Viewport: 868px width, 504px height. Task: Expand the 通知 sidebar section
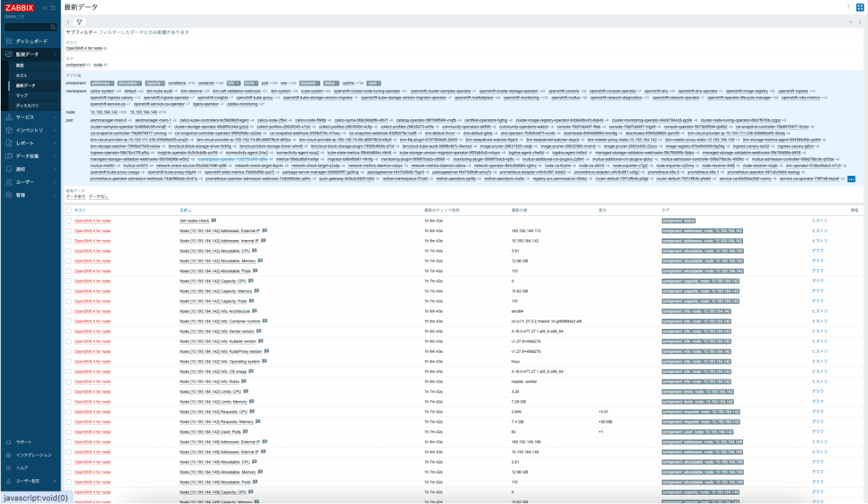click(x=31, y=169)
